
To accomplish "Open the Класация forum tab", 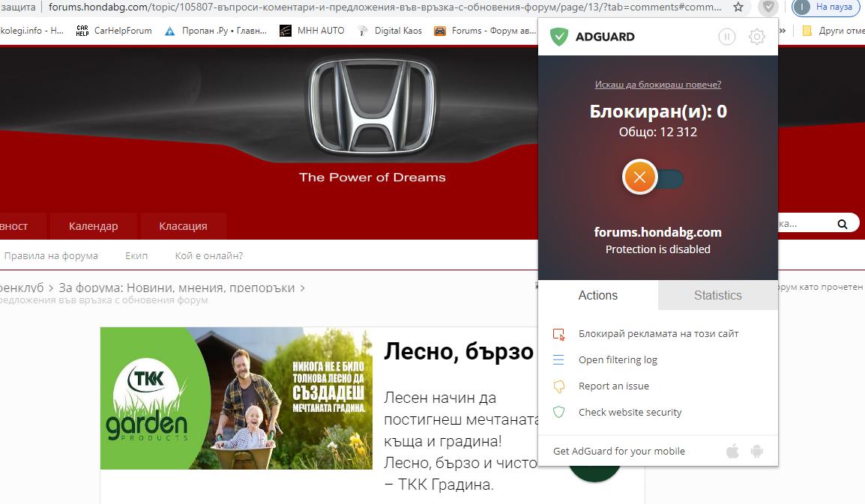I will [x=183, y=226].
